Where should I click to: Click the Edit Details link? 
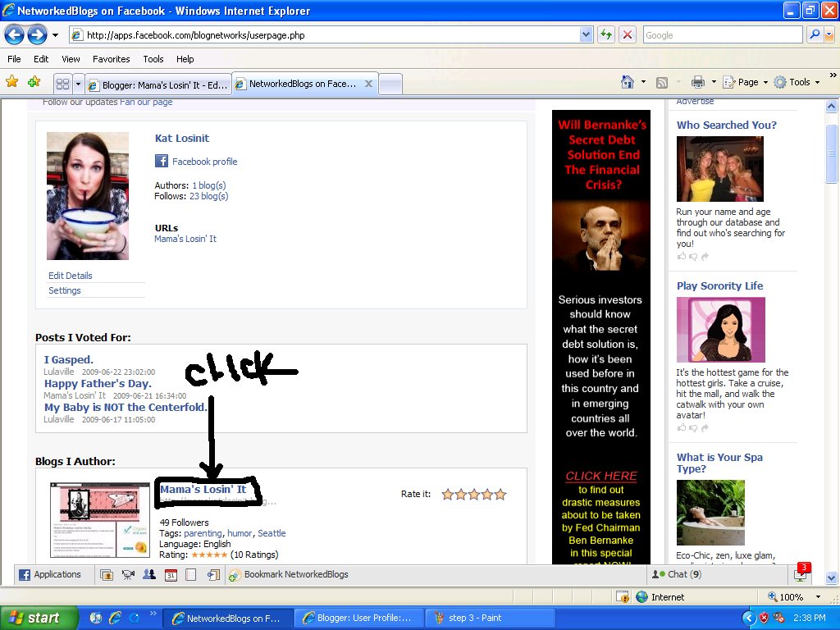pyautogui.click(x=71, y=276)
